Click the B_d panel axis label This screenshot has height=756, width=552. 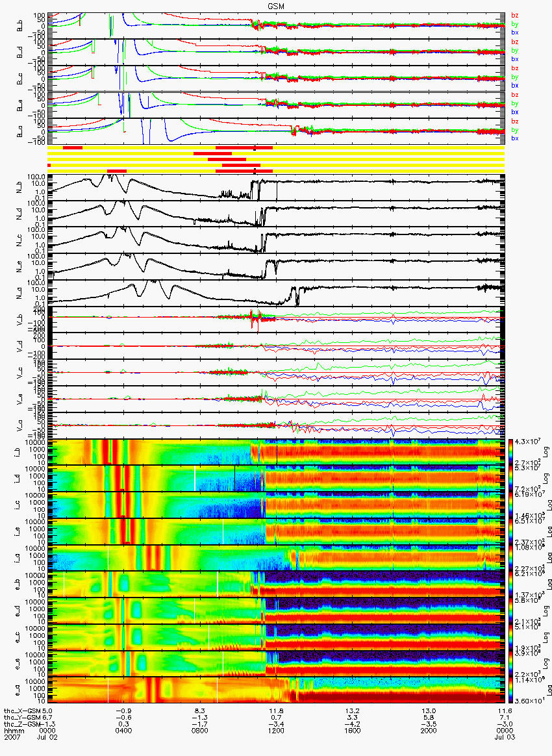click(20, 52)
